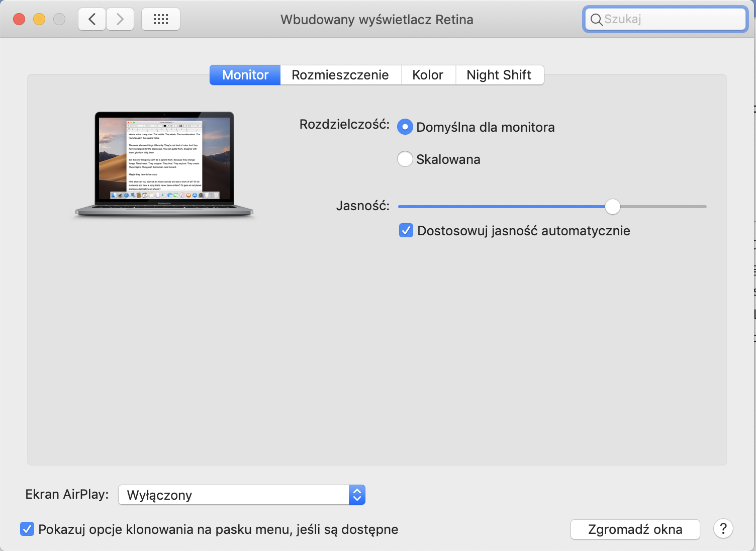Image resolution: width=756 pixels, height=551 pixels.
Task: Show all preferences grid icon
Action: pyautogui.click(x=161, y=20)
